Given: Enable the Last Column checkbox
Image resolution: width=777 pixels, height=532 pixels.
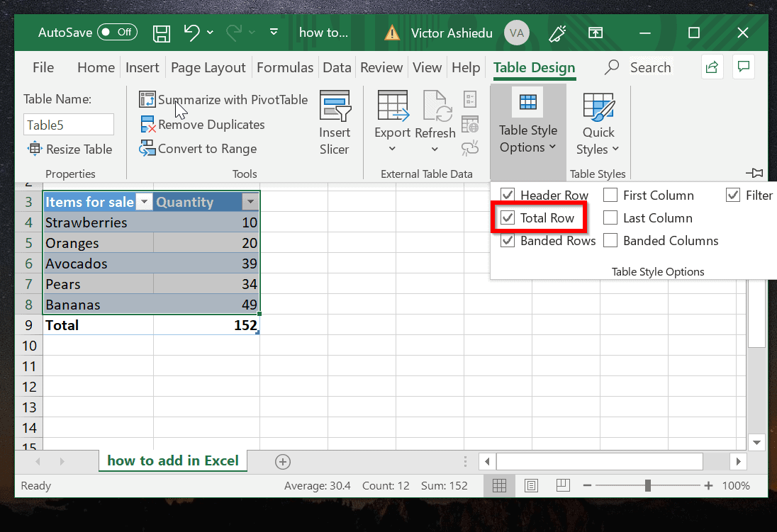Looking at the screenshot, I should click(x=610, y=218).
